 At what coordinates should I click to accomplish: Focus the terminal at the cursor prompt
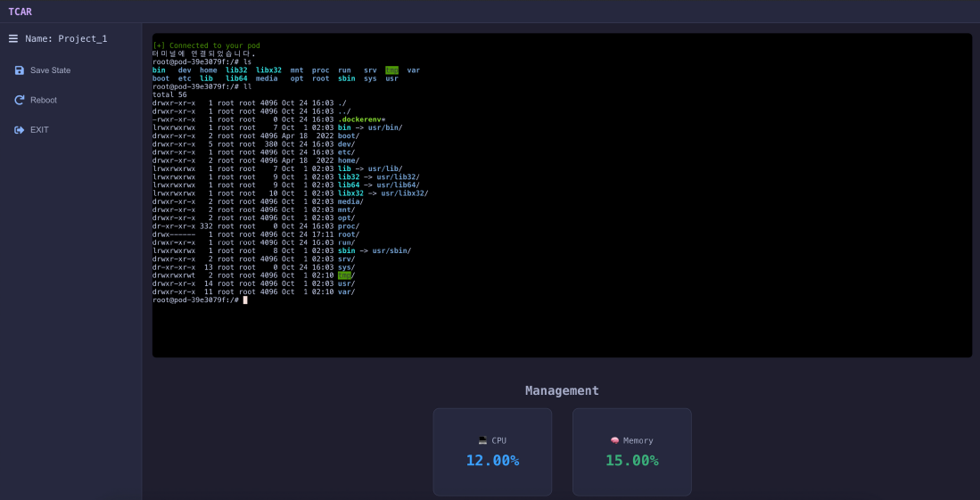click(245, 300)
